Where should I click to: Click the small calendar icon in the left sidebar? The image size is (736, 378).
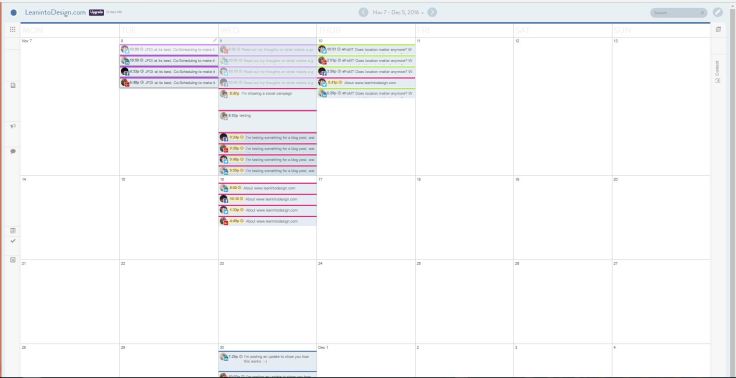pyautogui.click(x=13, y=231)
